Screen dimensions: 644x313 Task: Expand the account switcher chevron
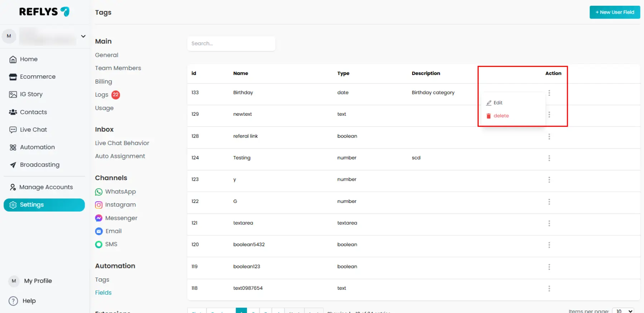(x=83, y=36)
